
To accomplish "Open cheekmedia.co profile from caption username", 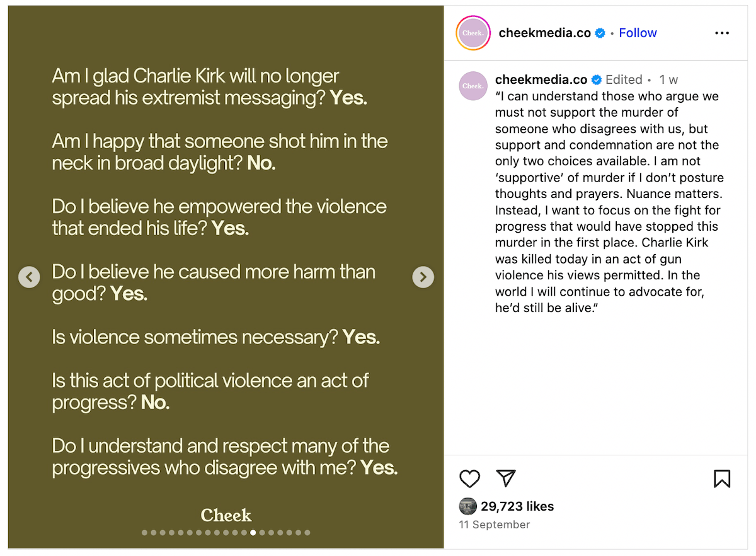I will (541, 79).
